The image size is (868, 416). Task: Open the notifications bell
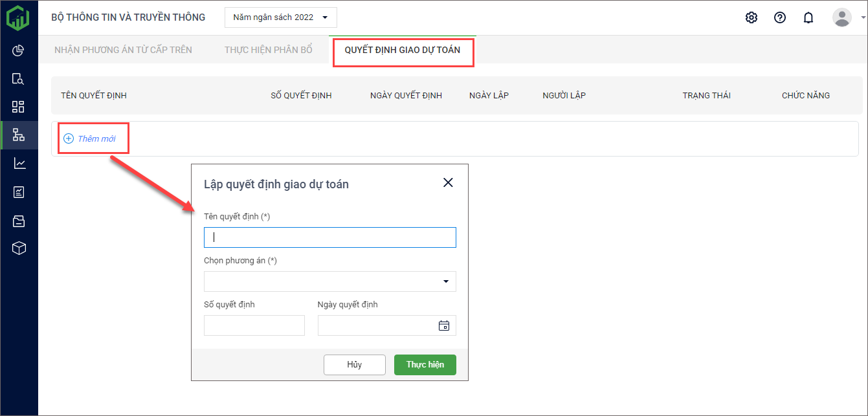[808, 17]
